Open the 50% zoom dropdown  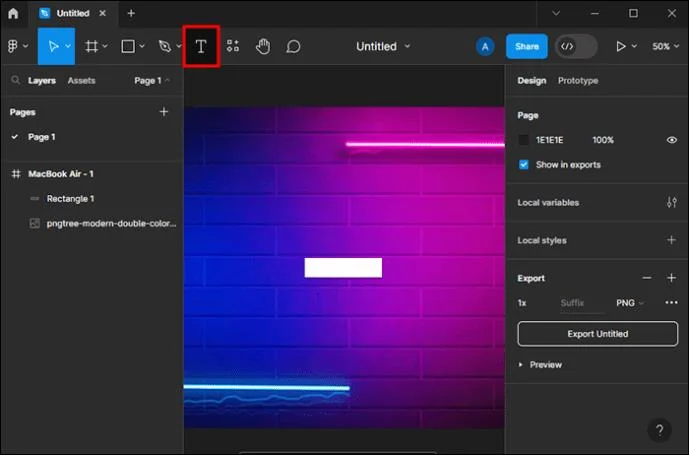pyautogui.click(x=665, y=46)
